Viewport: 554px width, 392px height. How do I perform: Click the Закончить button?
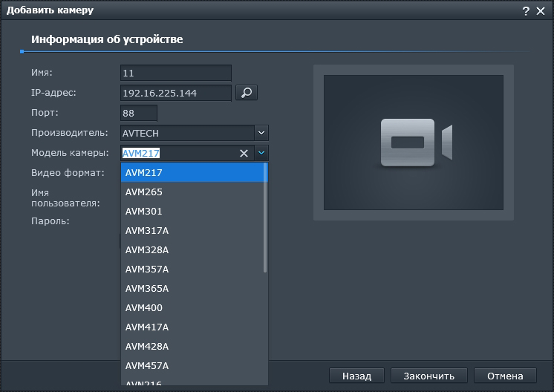[429, 376]
